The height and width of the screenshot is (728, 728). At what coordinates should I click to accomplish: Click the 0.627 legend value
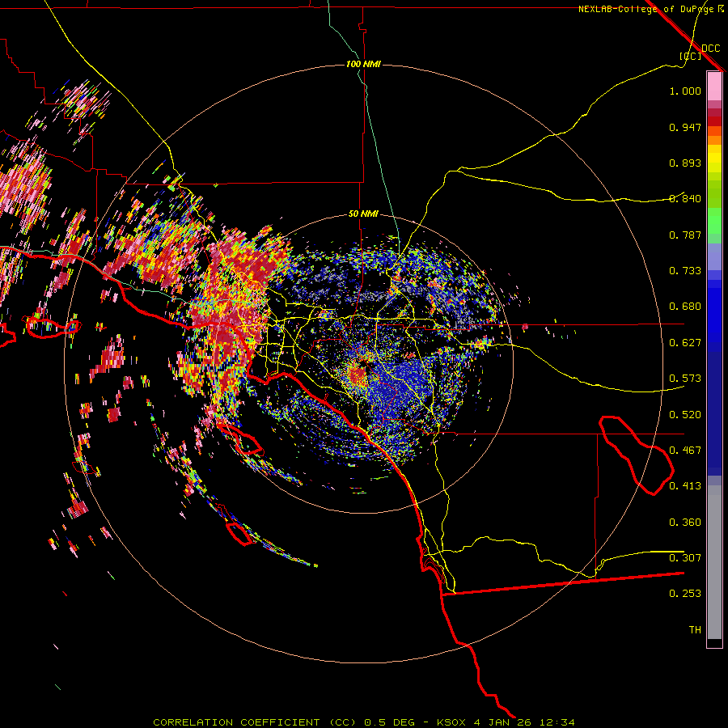685,343
